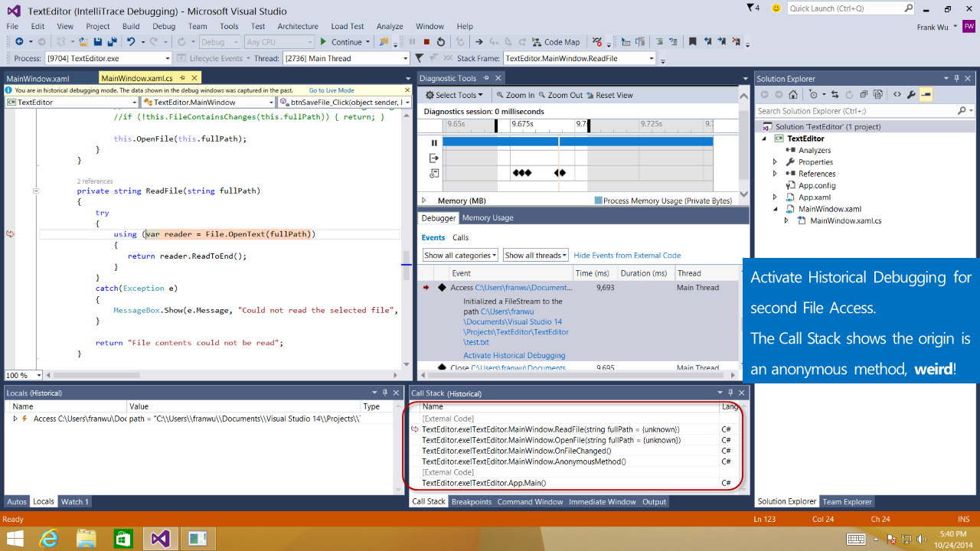Screen dimensions: 980x551
Task: Switch to the Team Explorer tab
Action: pos(847,502)
